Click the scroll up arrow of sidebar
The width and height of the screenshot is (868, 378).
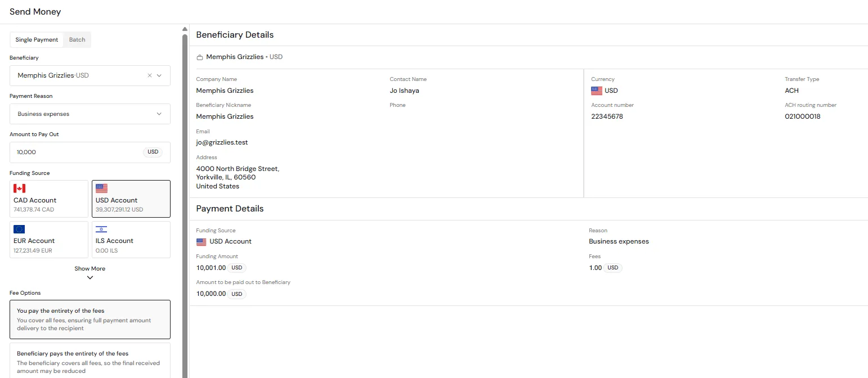185,29
